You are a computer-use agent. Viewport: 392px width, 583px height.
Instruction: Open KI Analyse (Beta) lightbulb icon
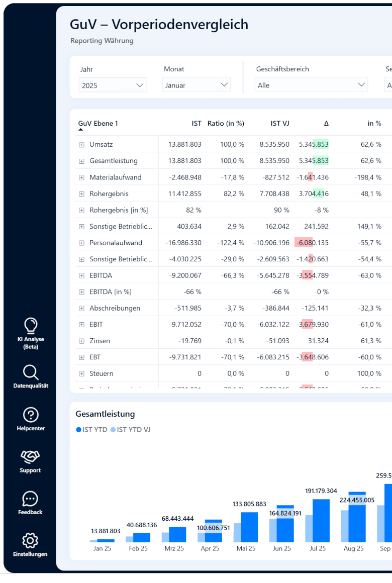(x=31, y=325)
